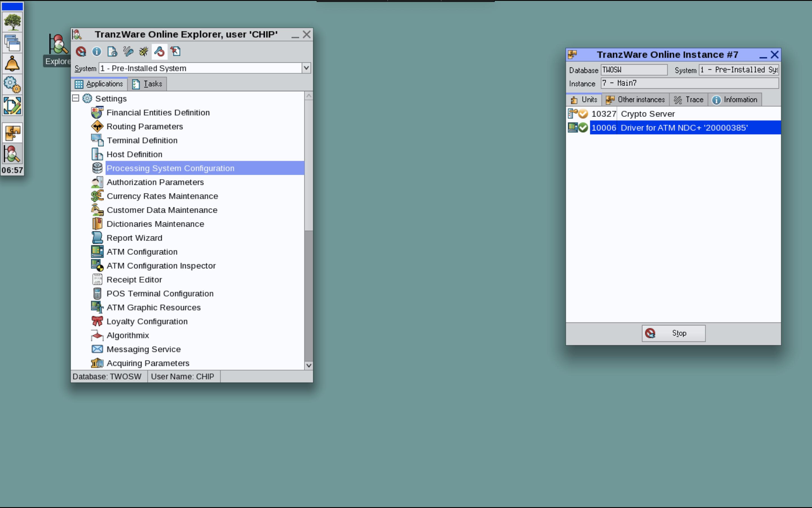
Task: Click the highlighted red refresh icon in Explorer toolbar
Action: [159, 51]
